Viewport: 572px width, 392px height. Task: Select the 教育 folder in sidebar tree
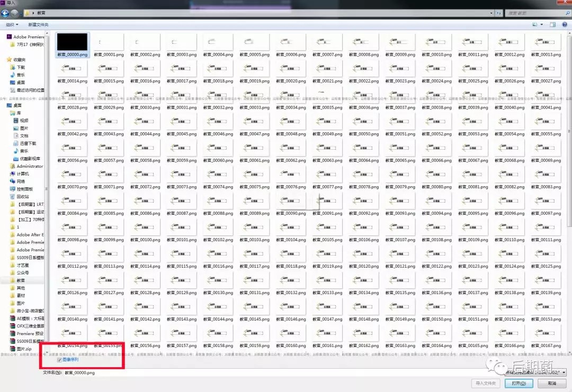(20, 280)
